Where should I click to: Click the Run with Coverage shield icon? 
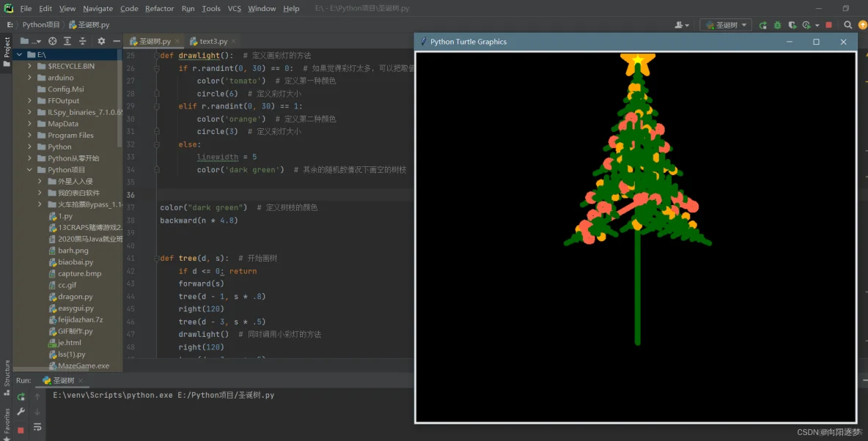click(x=792, y=25)
